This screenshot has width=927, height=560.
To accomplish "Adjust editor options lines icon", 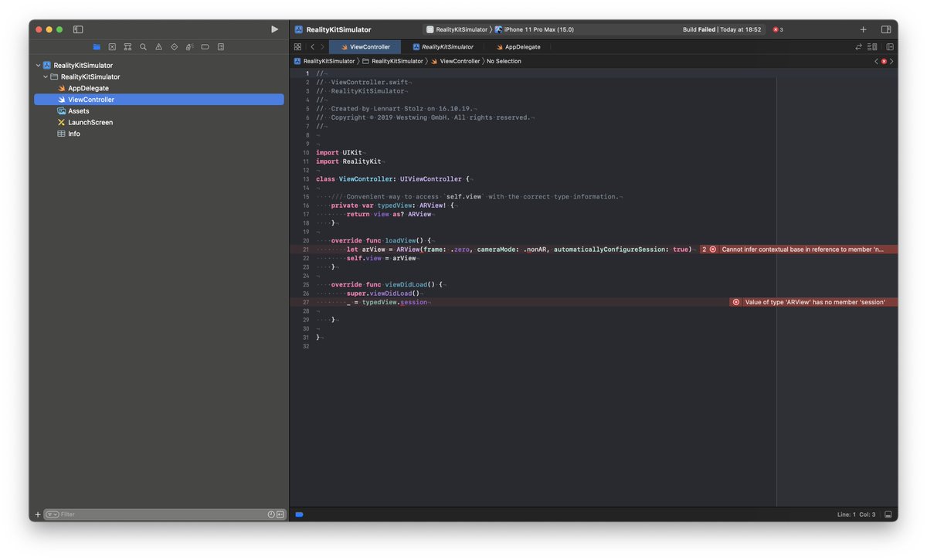I will (x=872, y=47).
